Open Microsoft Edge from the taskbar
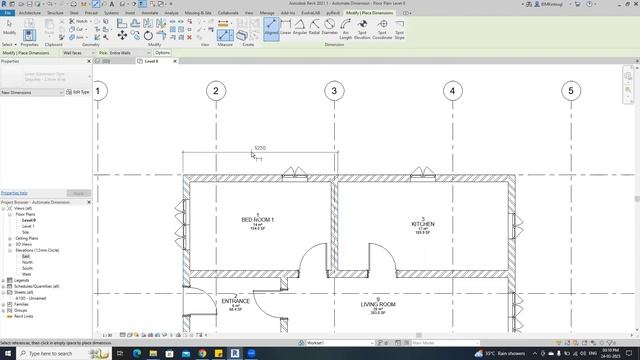Screen dimensions: 640x360 tap(137, 353)
